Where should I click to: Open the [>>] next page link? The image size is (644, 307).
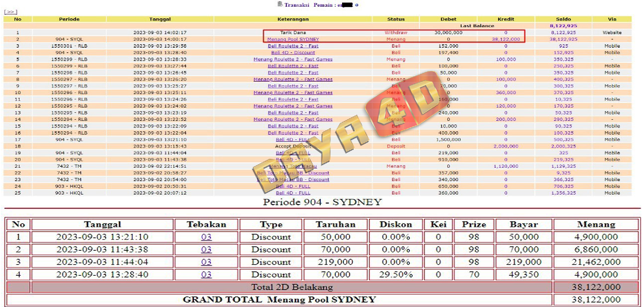pos(10,12)
